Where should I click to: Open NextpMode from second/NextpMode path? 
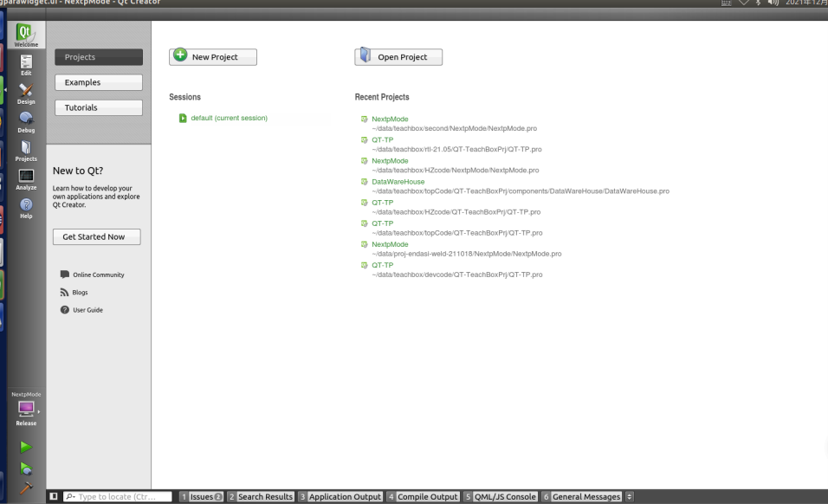[390, 120]
